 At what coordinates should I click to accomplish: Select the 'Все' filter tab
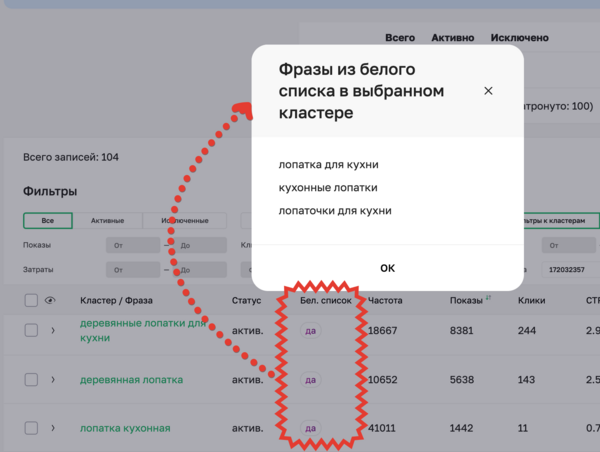click(x=48, y=221)
